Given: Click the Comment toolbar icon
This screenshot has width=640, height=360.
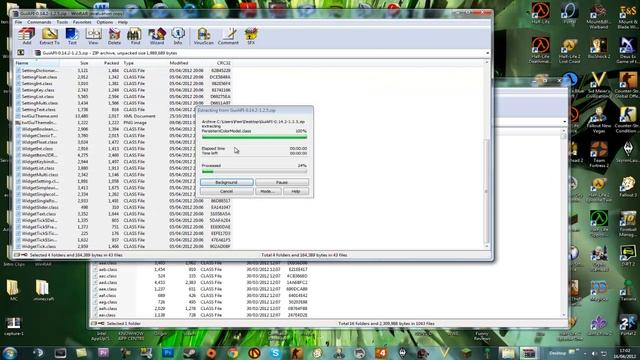Looking at the screenshot, I should [x=228, y=36].
